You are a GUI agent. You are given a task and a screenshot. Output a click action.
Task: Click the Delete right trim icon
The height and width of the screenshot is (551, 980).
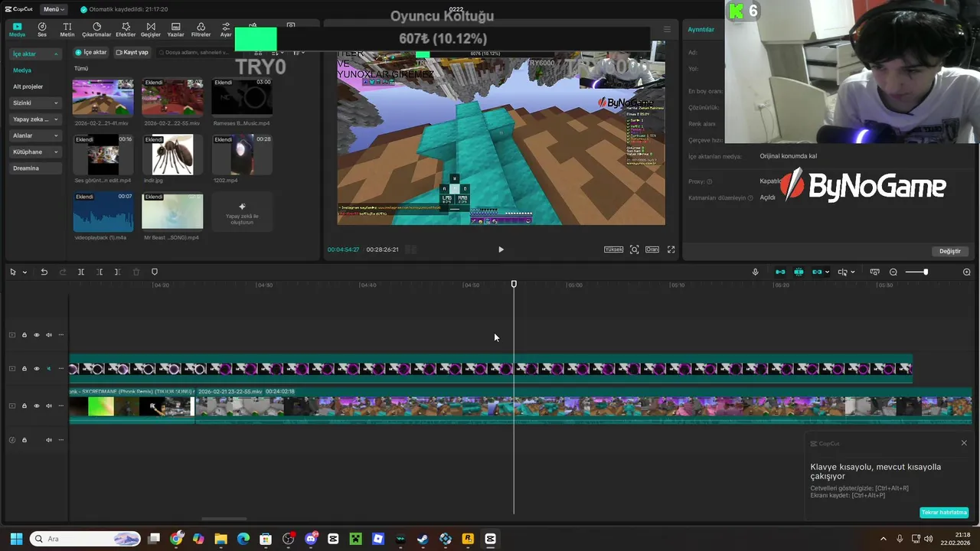tap(117, 272)
